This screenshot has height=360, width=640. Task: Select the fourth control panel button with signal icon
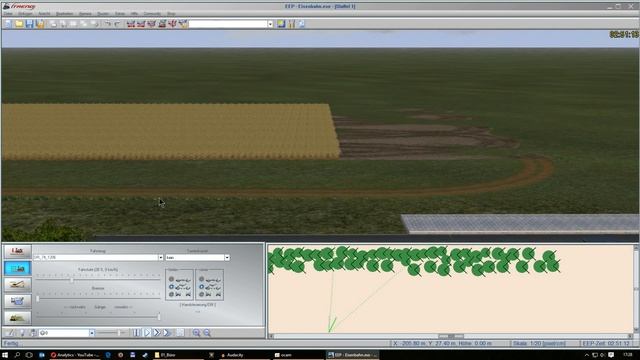18,301
